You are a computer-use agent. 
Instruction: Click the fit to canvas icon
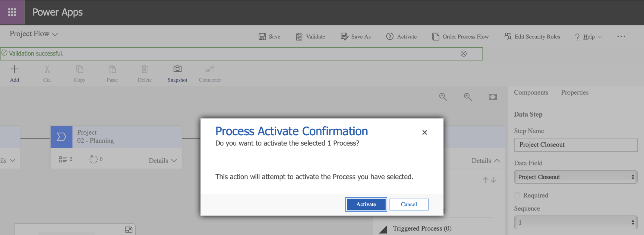[x=493, y=97]
